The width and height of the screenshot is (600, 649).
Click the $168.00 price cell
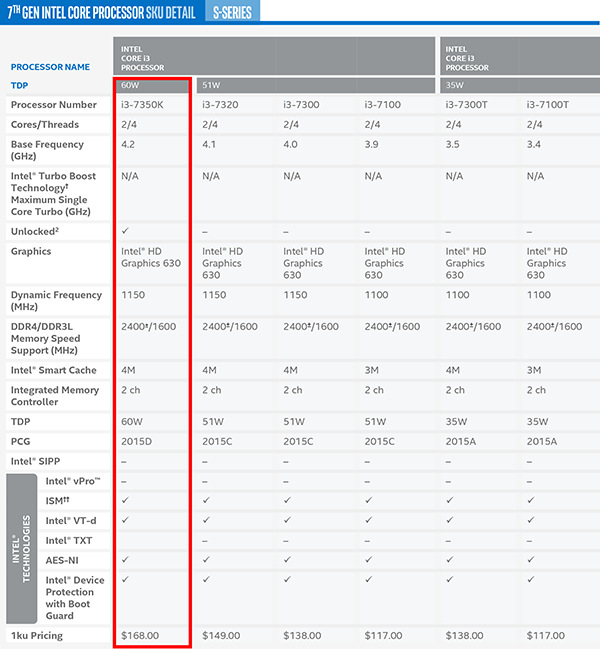[x=140, y=635]
